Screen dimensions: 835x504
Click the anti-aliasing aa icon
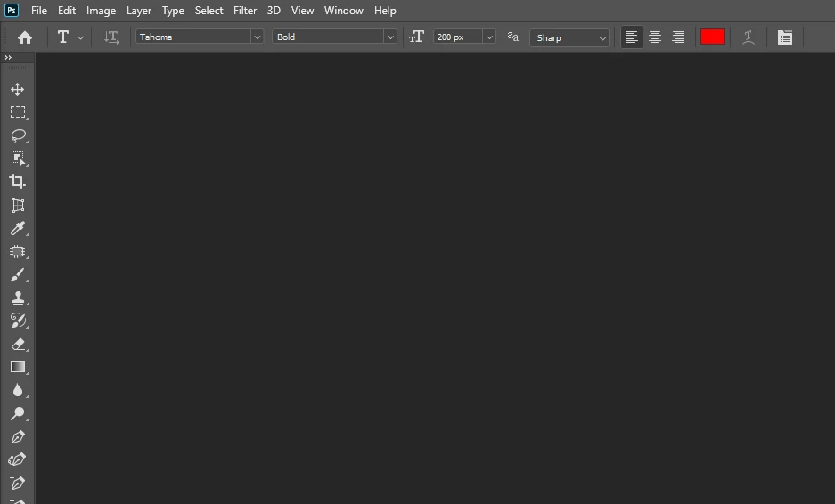(512, 37)
